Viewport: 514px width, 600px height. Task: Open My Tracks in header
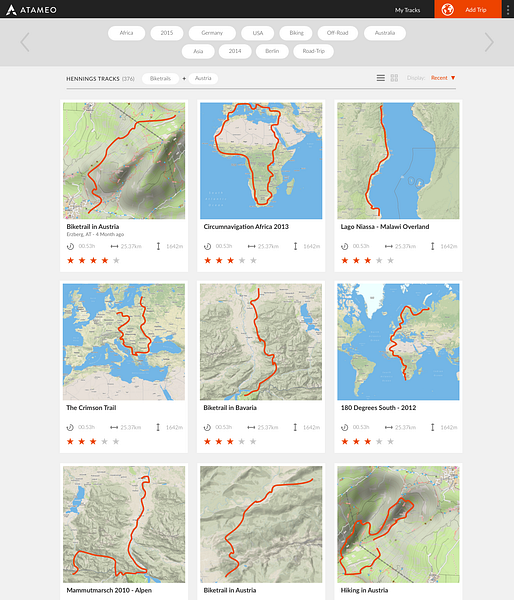pos(408,10)
